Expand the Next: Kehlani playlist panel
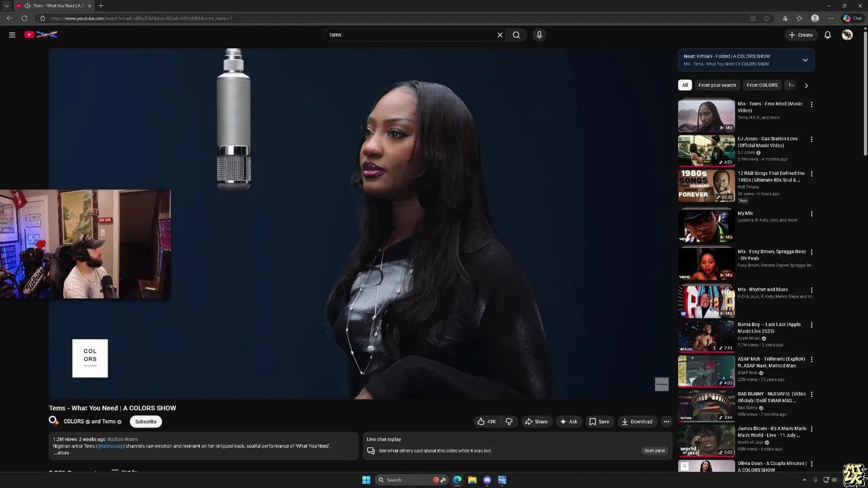868x488 pixels. click(x=805, y=60)
